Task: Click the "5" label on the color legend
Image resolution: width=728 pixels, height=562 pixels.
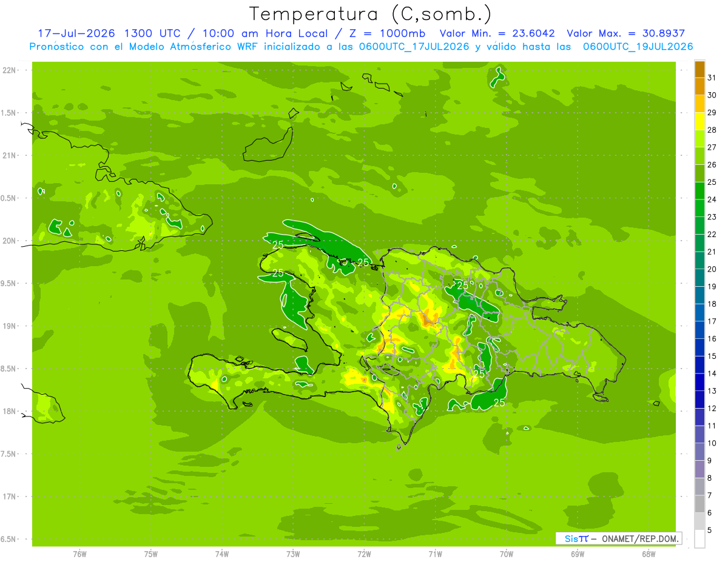Action: click(710, 530)
